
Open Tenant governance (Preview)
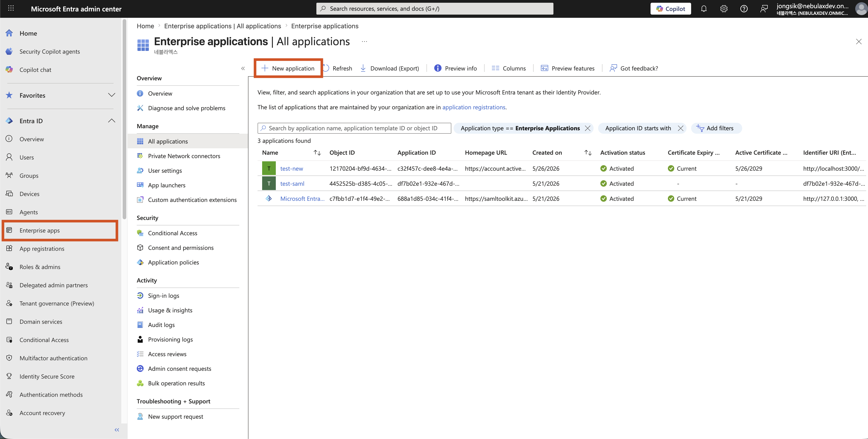point(57,303)
